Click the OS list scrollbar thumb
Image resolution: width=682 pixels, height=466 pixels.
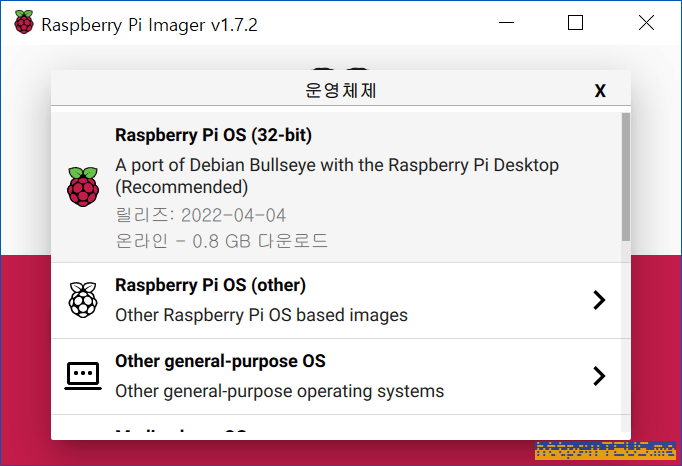[x=625, y=177]
